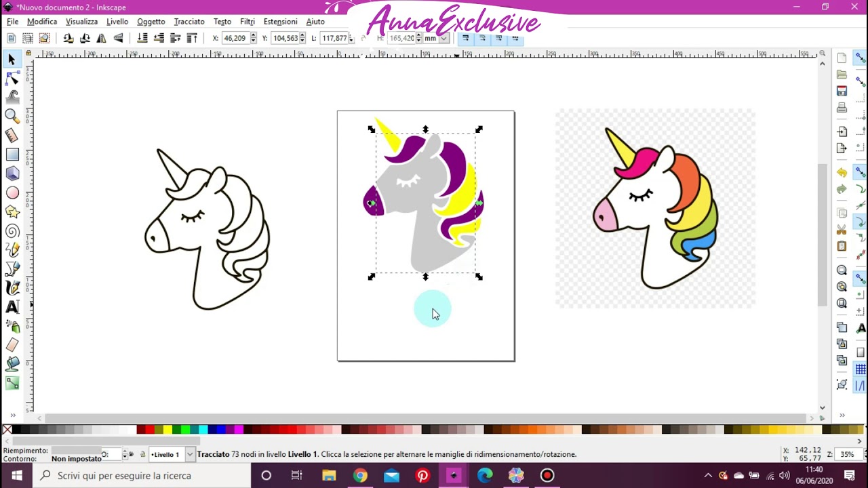Open the Estensioni menu
The height and width of the screenshot is (488, 868).
[x=280, y=22]
